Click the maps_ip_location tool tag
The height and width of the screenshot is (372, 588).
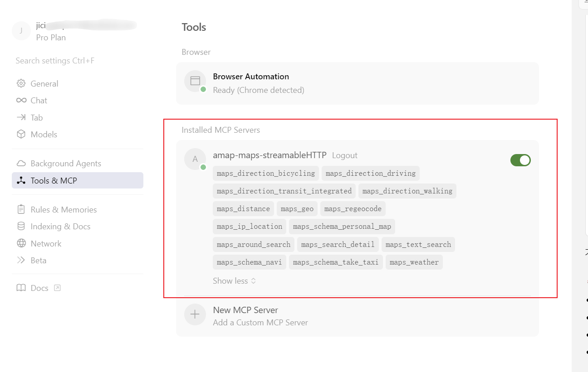[250, 226]
